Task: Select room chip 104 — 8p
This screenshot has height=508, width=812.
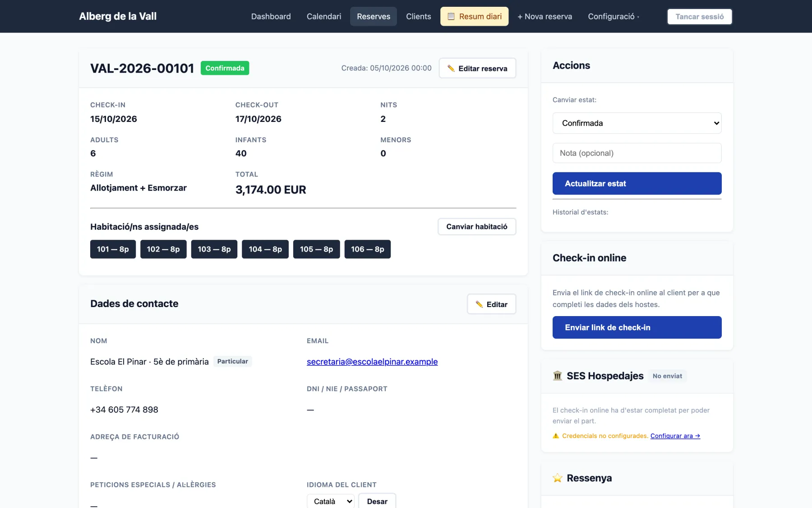Action: point(265,249)
